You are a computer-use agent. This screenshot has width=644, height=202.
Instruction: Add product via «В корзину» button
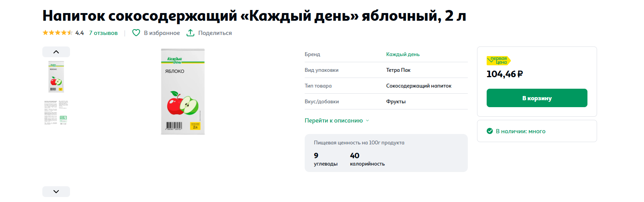tap(537, 98)
